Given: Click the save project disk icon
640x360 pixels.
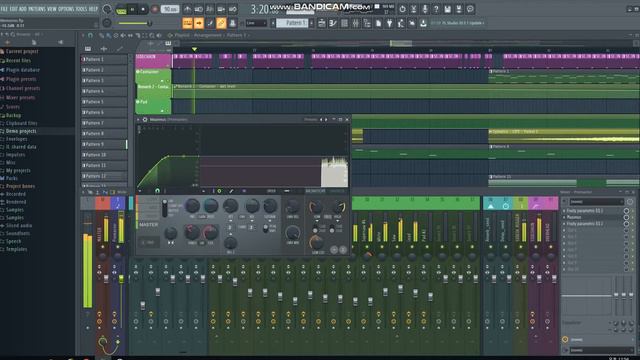Looking at the screenshot, I should point(448,9).
